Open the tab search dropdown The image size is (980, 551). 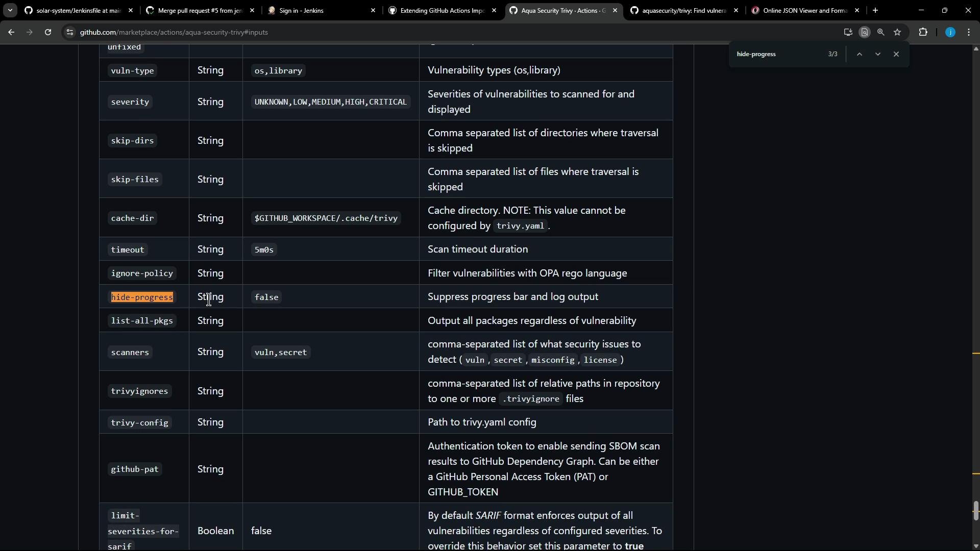coord(10,10)
